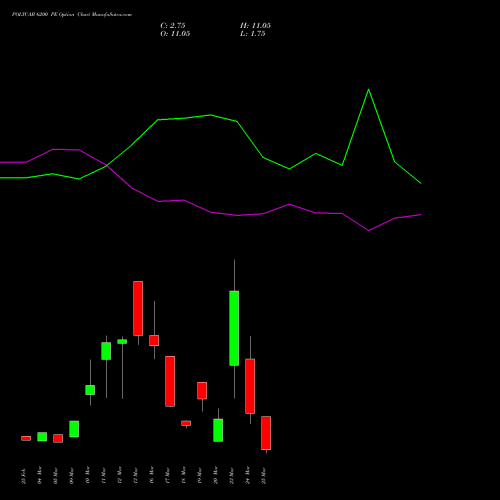Click the close value C: 2.75

tap(173, 25)
